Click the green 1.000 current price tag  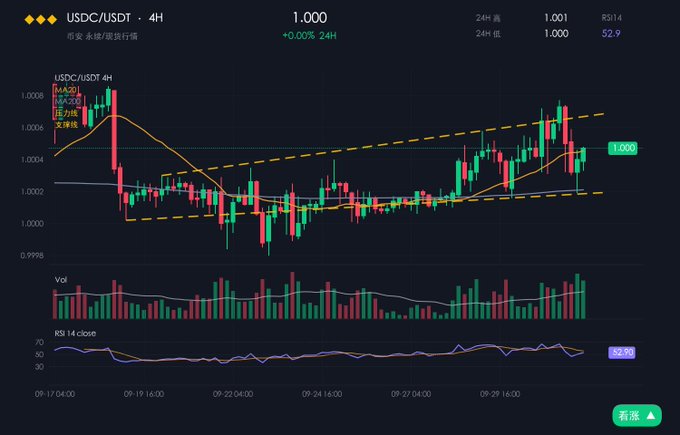click(x=623, y=148)
